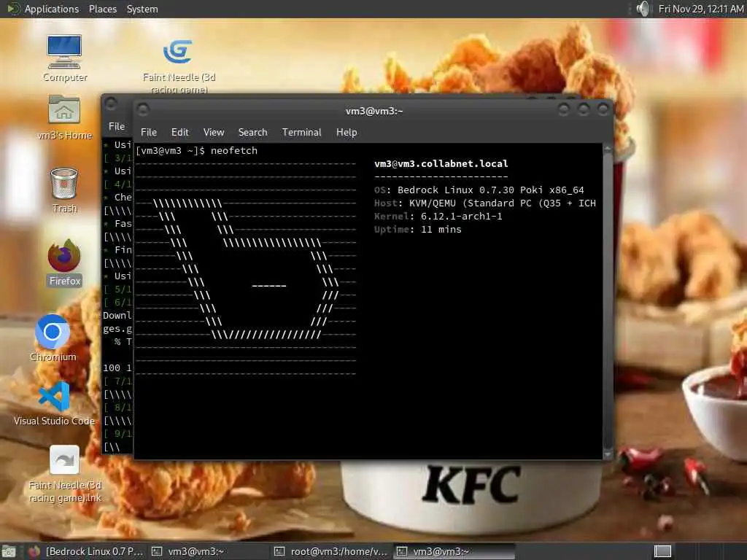Screen dimensions: 747x560
Task: Minimize the front terminal window
Action: (564, 110)
